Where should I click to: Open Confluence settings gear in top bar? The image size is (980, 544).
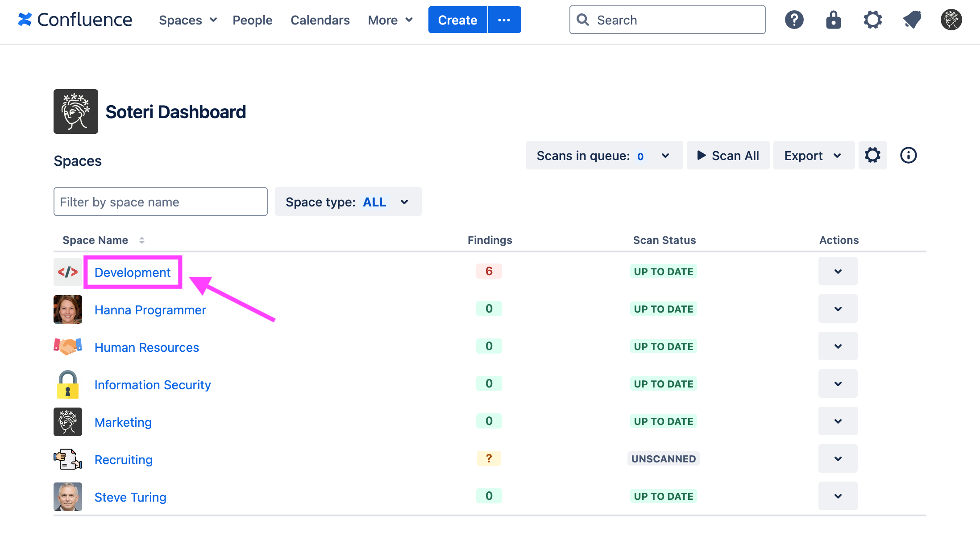coord(872,19)
